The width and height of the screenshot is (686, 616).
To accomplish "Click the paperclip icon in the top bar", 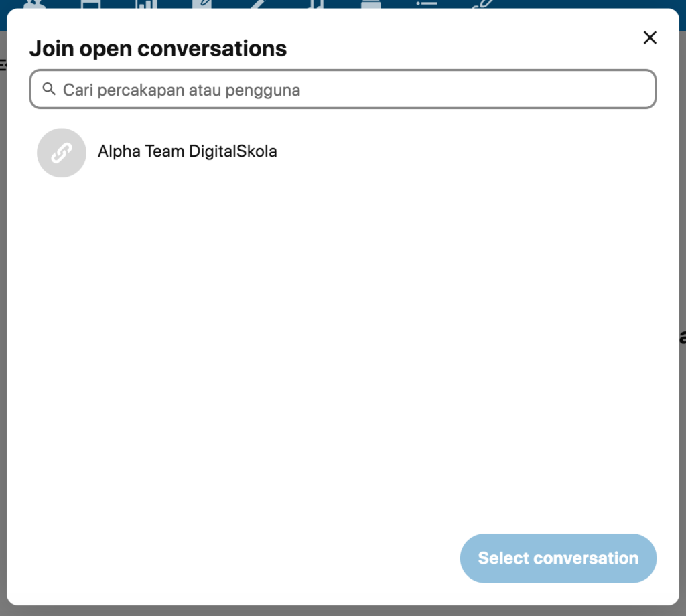I will coord(482,4).
